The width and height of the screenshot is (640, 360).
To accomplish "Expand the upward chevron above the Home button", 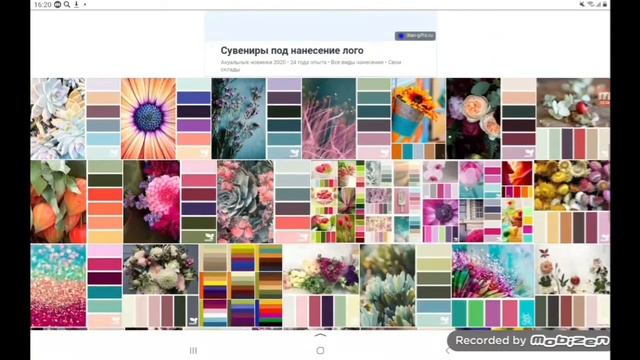I will [x=320, y=335].
